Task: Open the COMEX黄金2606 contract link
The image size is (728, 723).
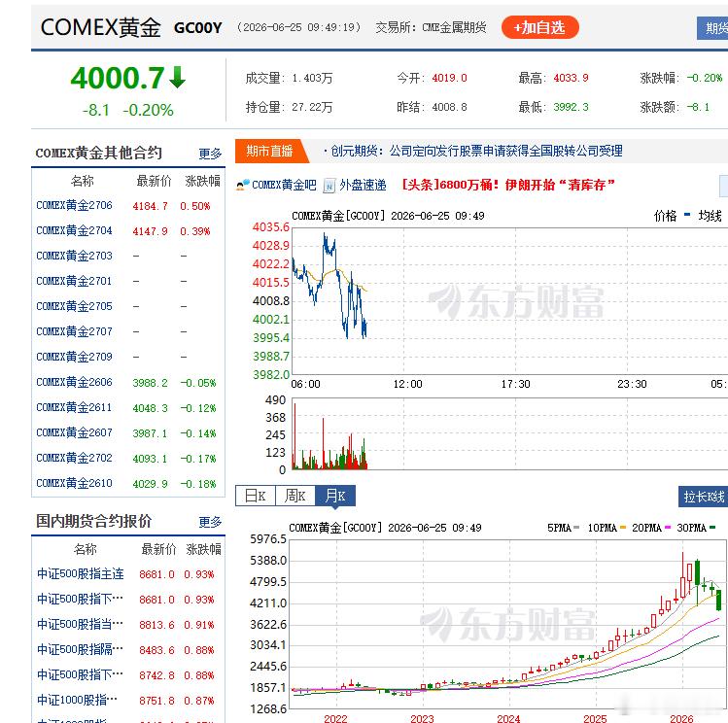Action: [x=74, y=382]
